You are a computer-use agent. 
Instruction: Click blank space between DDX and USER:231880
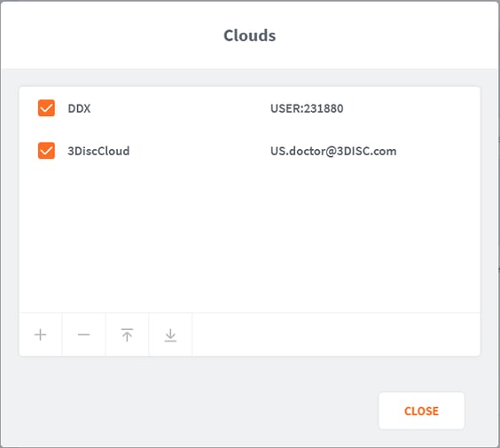(x=180, y=108)
